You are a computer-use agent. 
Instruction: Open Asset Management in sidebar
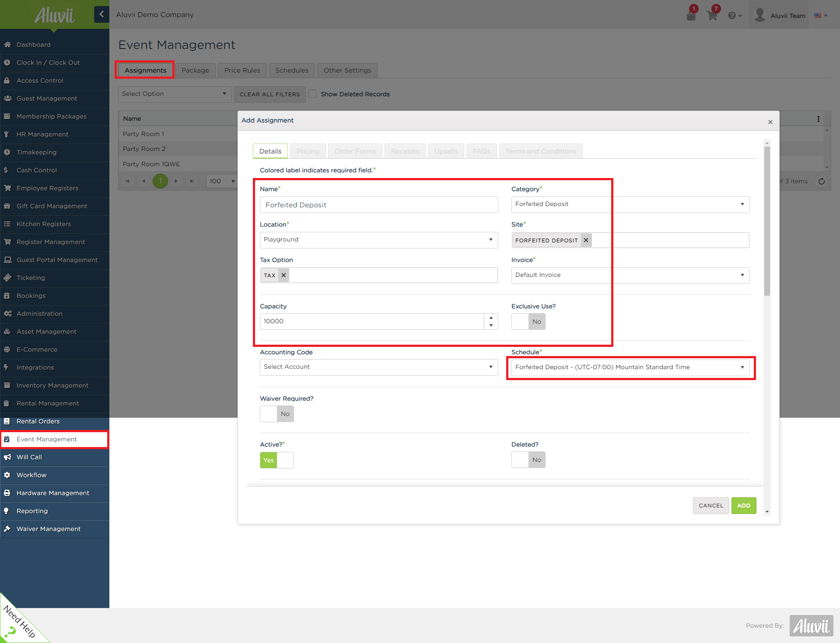coord(55,332)
